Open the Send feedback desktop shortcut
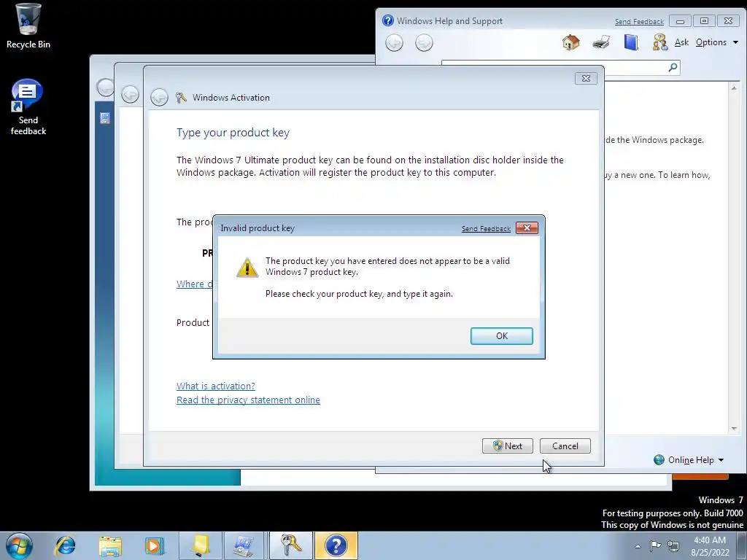 pyautogui.click(x=28, y=108)
